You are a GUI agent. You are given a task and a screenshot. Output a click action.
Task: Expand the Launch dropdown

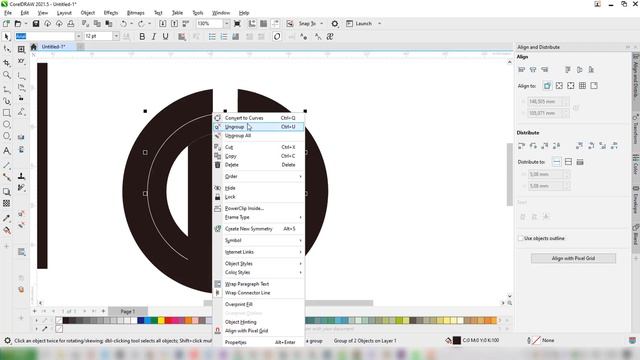tap(380, 24)
